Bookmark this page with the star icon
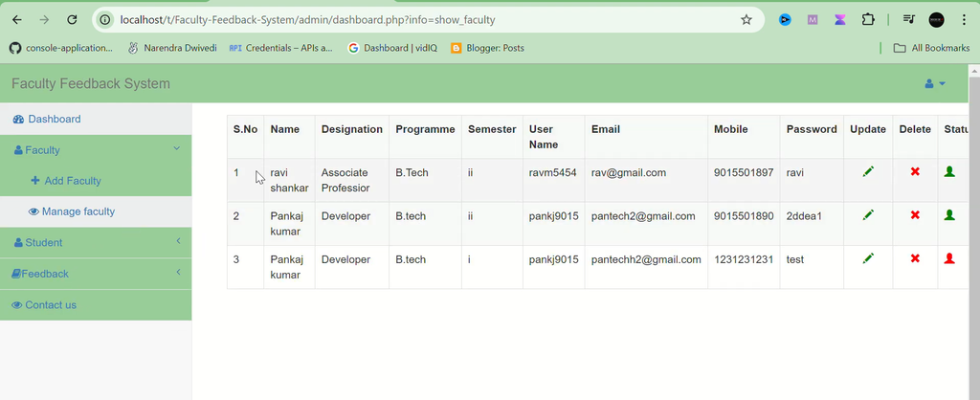This screenshot has height=400, width=980. coord(746,20)
